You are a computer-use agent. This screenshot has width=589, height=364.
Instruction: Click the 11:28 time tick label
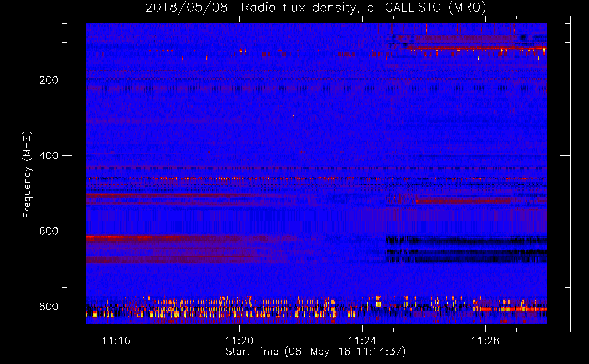(485, 341)
